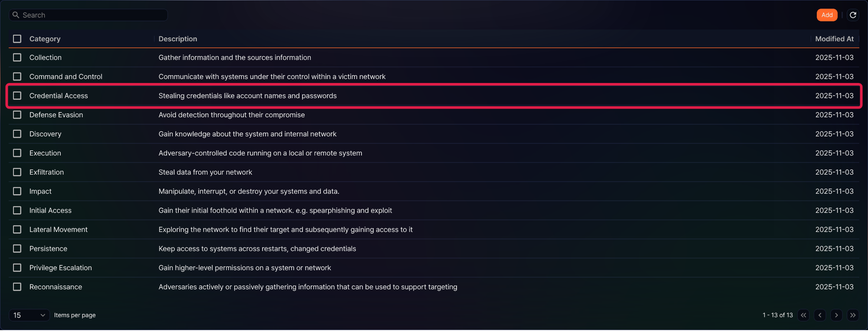Click the orange Add button

(827, 15)
